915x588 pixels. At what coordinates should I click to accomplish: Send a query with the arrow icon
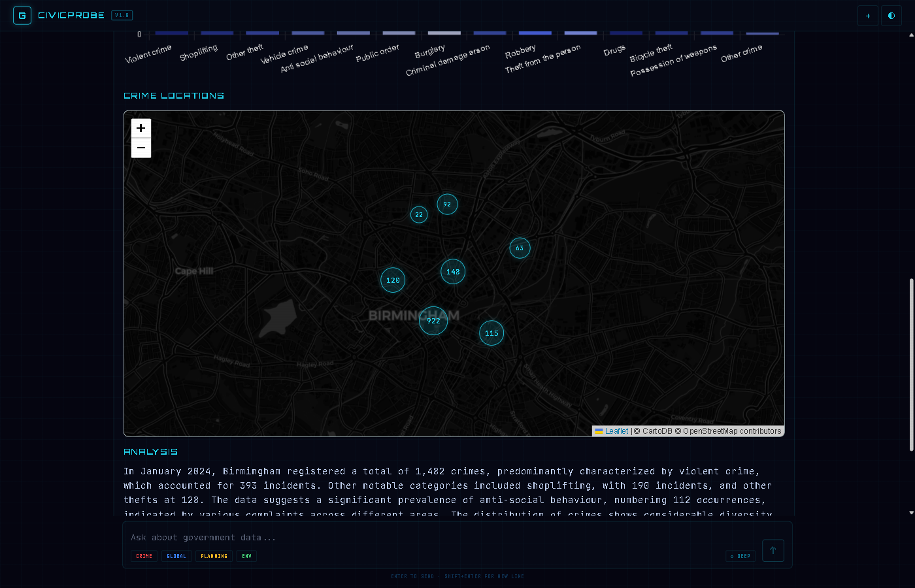coord(773,550)
